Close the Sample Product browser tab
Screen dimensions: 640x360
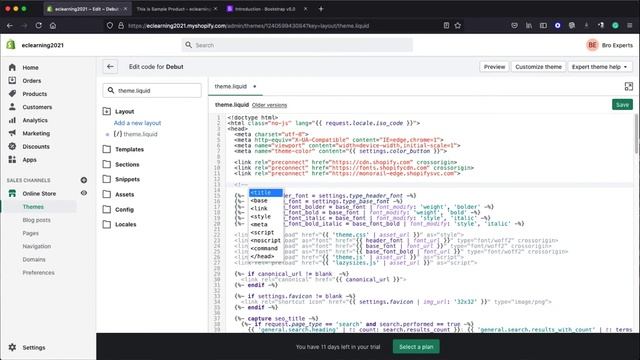click(216, 9)
